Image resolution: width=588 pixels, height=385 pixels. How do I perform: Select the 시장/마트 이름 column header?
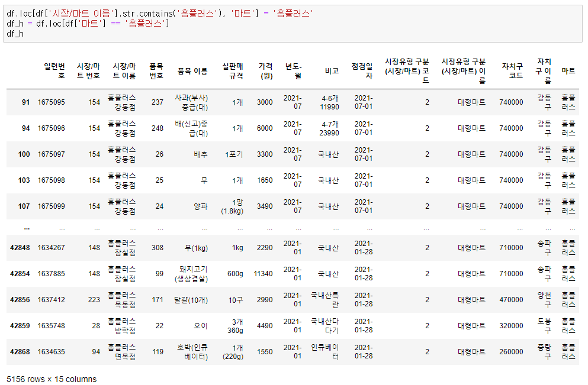[x=124, y=71]
